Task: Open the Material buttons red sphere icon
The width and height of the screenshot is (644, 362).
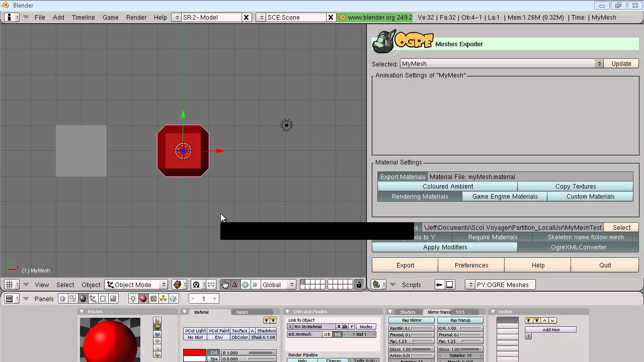Action: [x=143, y=299]
